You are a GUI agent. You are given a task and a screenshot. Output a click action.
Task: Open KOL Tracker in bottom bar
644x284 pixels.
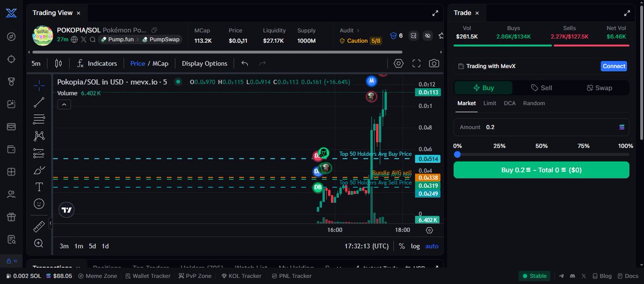tap(241, 276)
